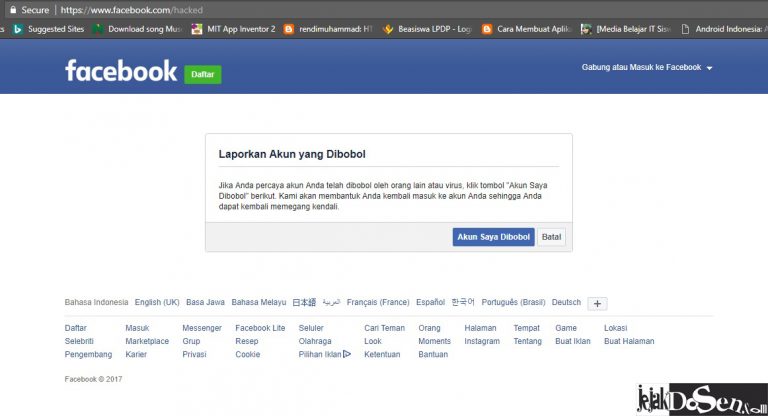Open the Halaman footer link
The height and width of the screenshot is (416, 768).
[x=480, y=328]
